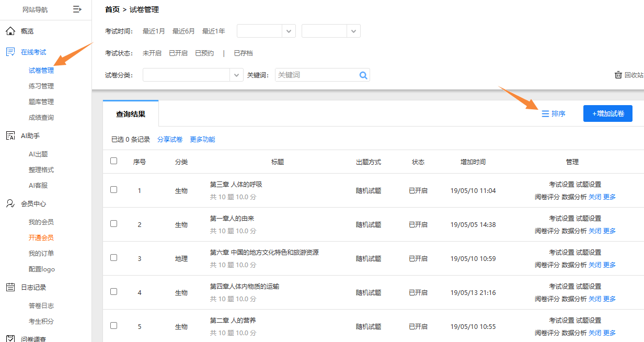The image size is (644, 342).
Task: Open 答卷日志 in the sidebar
Action: (x=41, y=306)
